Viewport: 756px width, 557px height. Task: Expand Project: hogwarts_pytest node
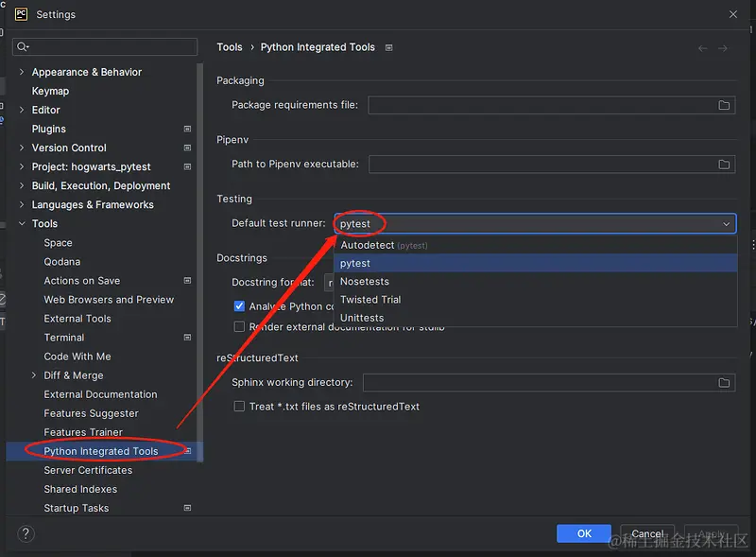[x=21, y=167]
